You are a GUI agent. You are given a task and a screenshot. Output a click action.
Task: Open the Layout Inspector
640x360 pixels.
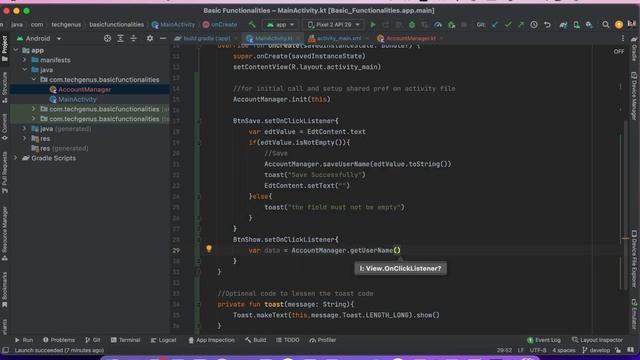597,340
